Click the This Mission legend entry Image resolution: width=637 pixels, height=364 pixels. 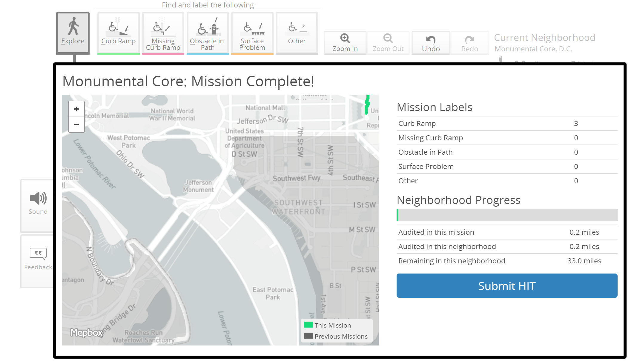(x=332, y=325)
